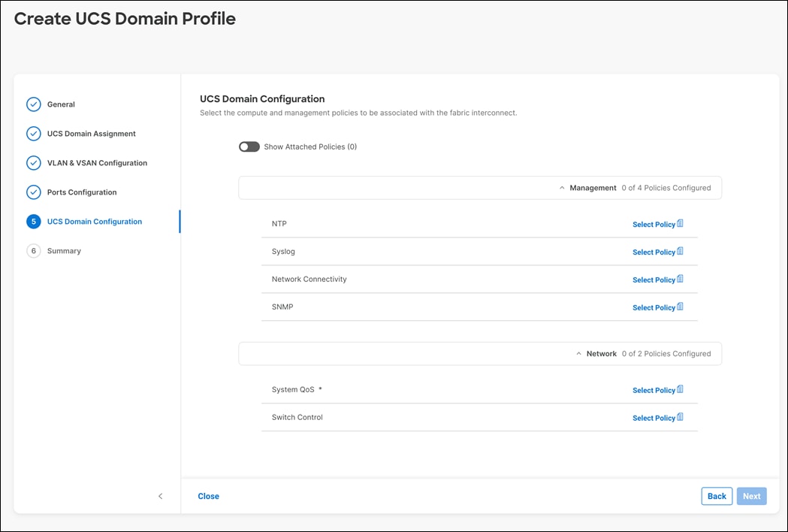788x532 pixels.
Task: Click the completed checkmark icon for General step
Action: [33, 104]
